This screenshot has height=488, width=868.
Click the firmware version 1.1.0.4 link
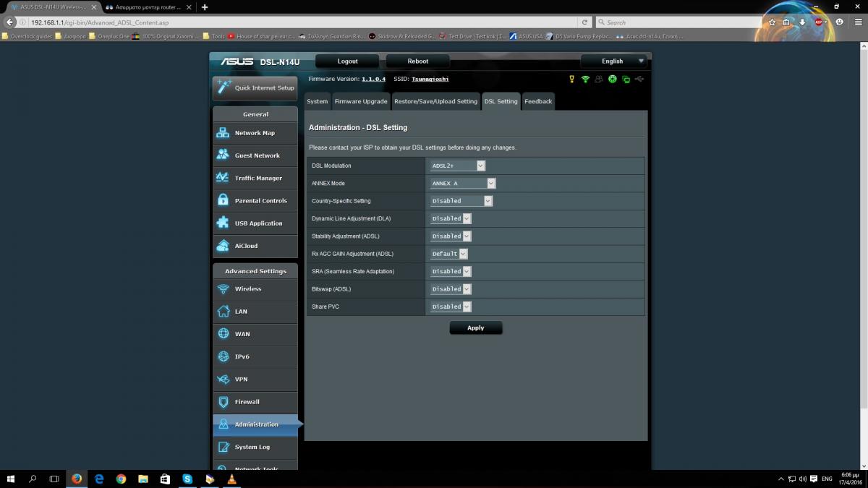tap(373, 79)
